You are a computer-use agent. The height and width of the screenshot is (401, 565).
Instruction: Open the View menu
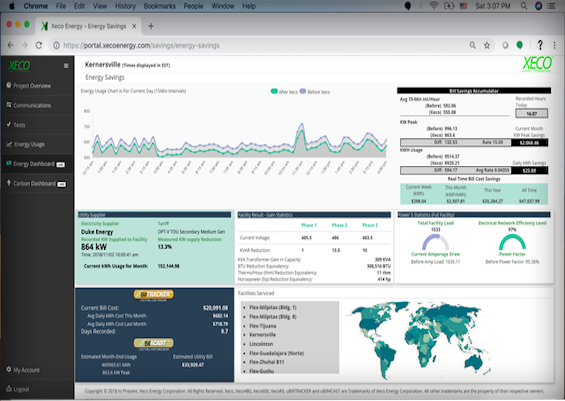(100, 6)
